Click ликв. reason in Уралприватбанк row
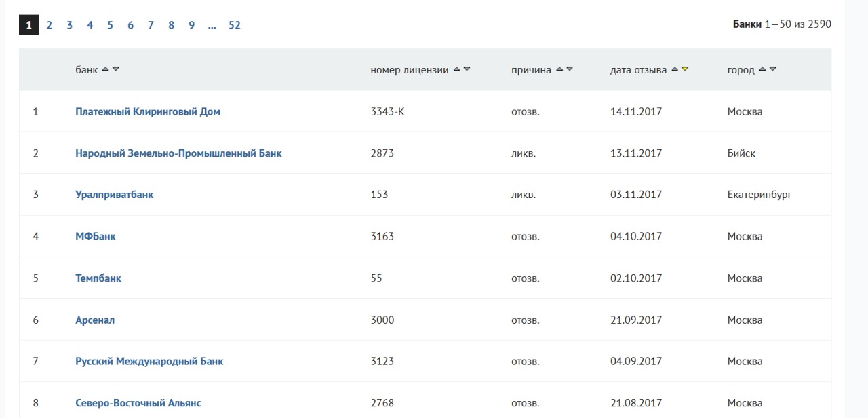 point(524,195)
